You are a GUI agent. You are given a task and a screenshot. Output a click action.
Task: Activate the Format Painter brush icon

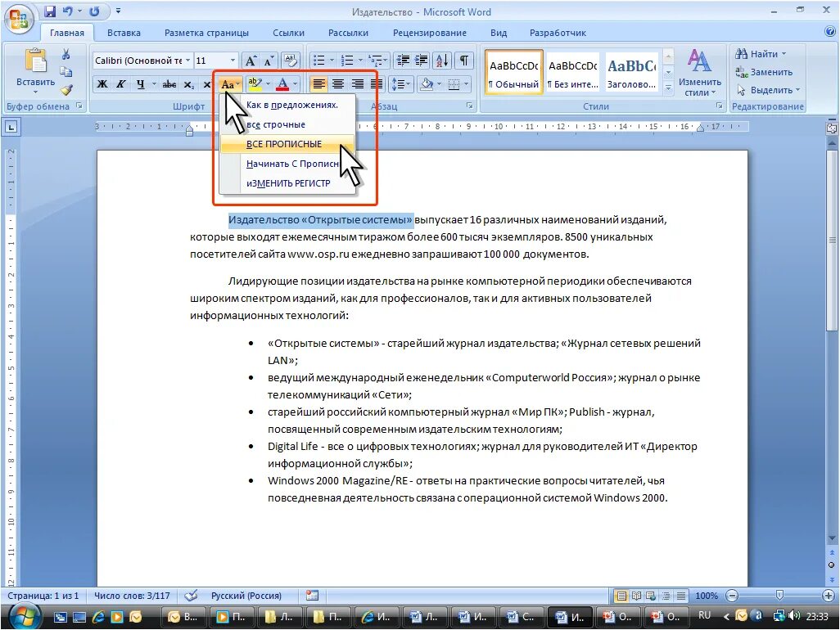coord(65,90)
